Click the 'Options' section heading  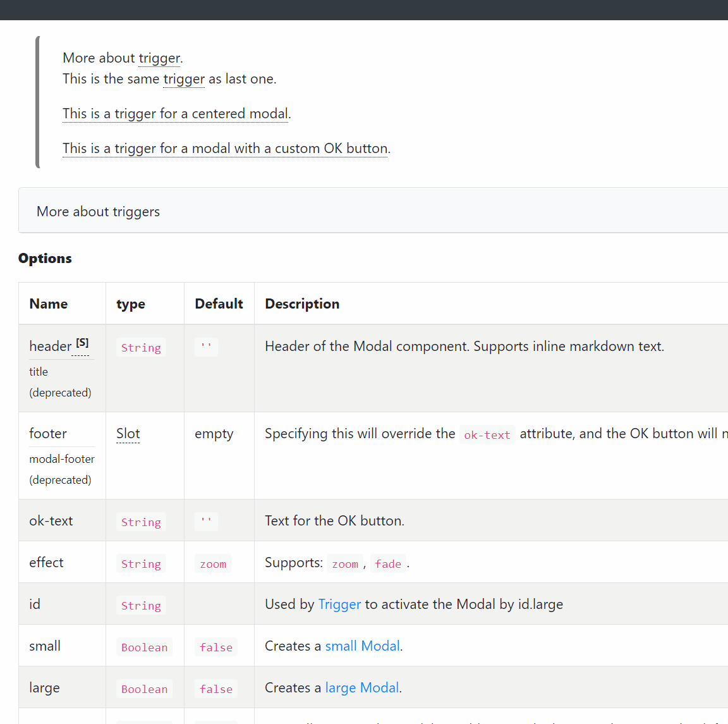[45, 259]
